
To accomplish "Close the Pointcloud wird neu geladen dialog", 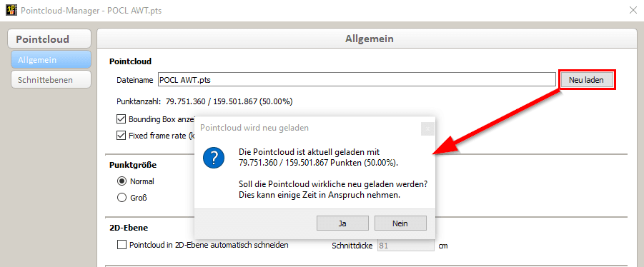I will pos(427,129).
